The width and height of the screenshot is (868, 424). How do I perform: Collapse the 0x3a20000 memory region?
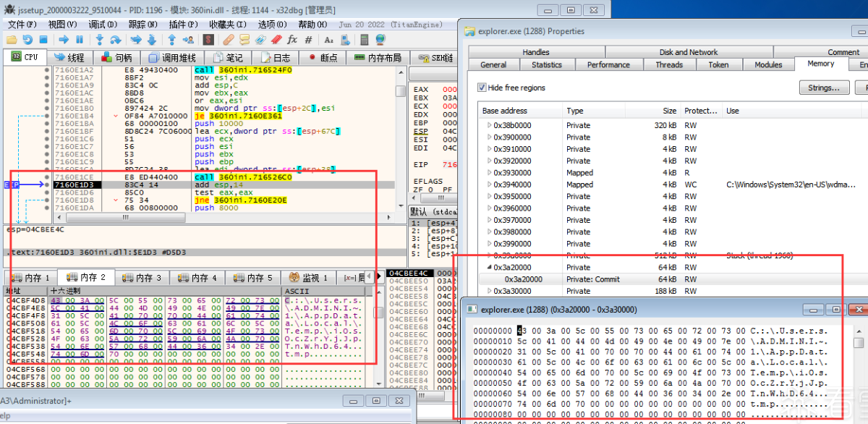489,267
